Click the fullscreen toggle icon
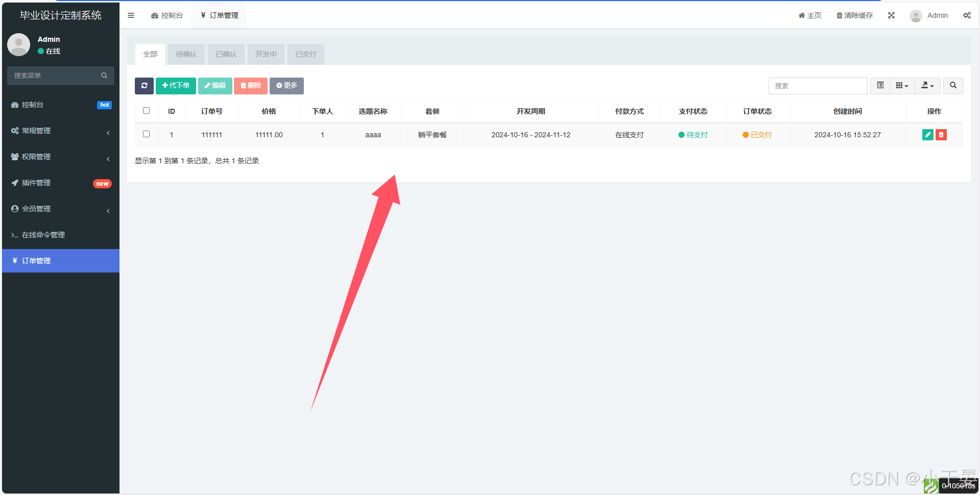 pyautogui.click(x=891, y=15)
